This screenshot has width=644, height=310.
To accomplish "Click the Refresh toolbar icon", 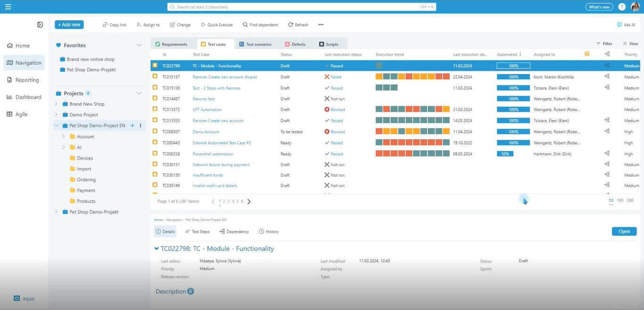I will pyautogui.click(x=291, y=25).
